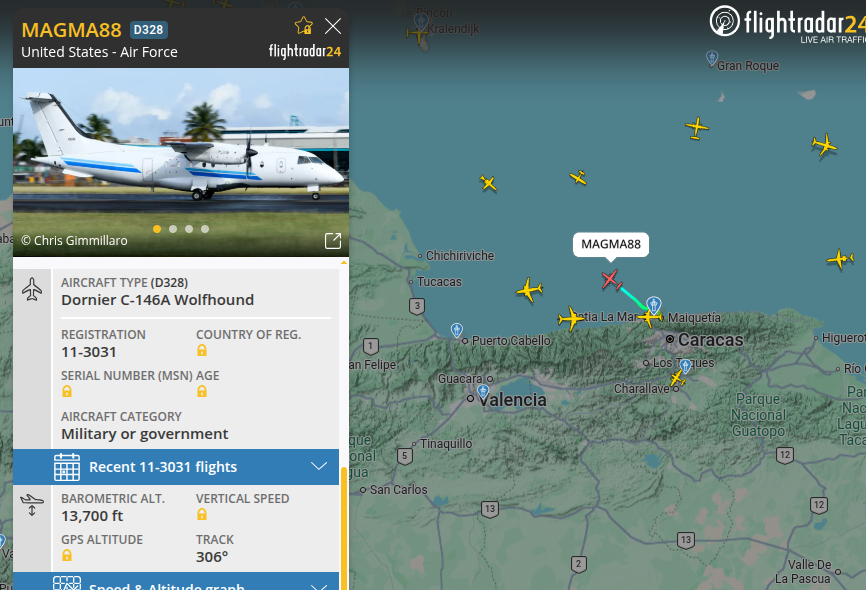
Task: Switch to the fourth photo dot
Action: pos(205,229)
